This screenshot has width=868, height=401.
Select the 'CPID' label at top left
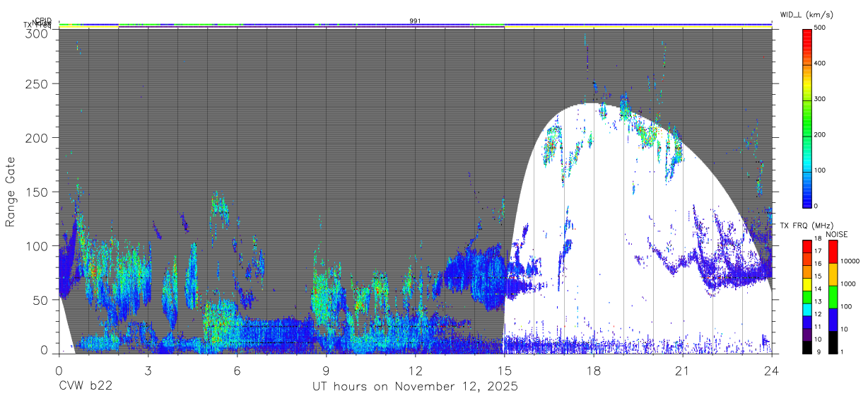(43, 21)
